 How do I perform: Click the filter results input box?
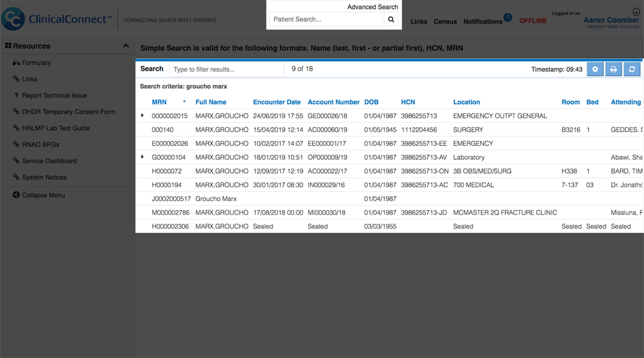[226, 69]
